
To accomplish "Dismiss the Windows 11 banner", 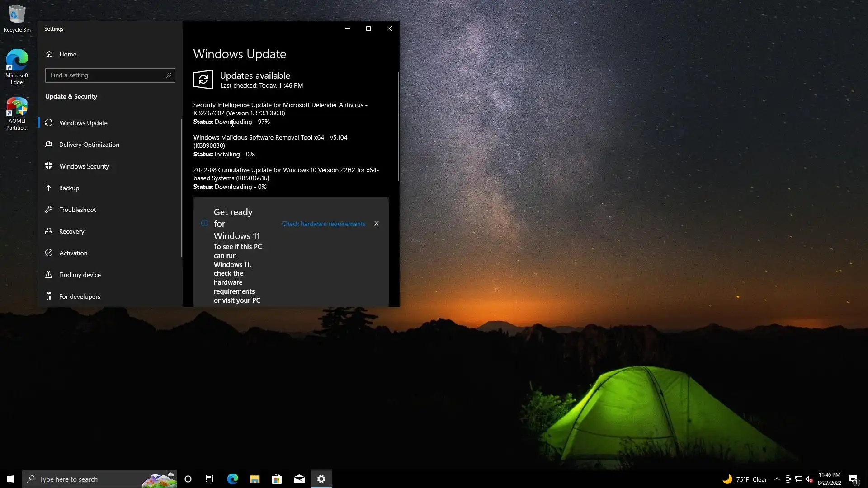I will 377,224.
